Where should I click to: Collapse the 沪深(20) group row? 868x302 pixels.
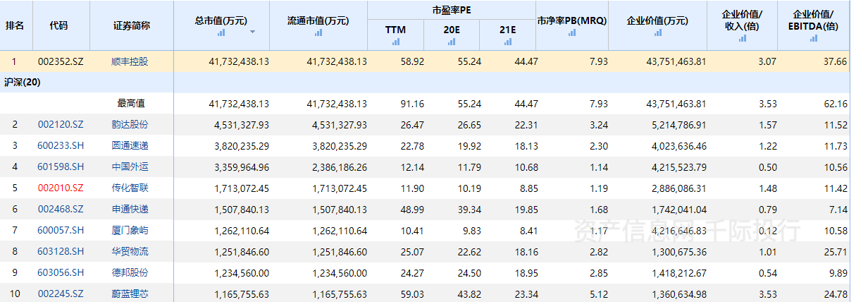coord(23,83)
